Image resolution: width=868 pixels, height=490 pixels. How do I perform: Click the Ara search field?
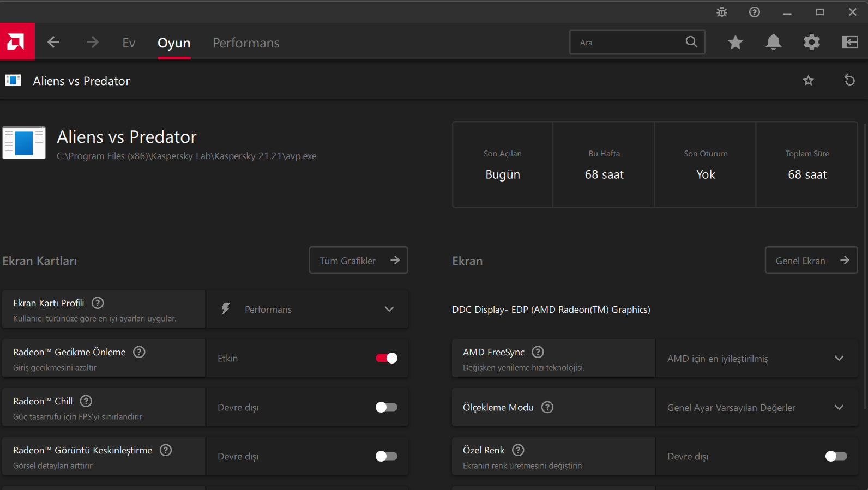[627, 42]
